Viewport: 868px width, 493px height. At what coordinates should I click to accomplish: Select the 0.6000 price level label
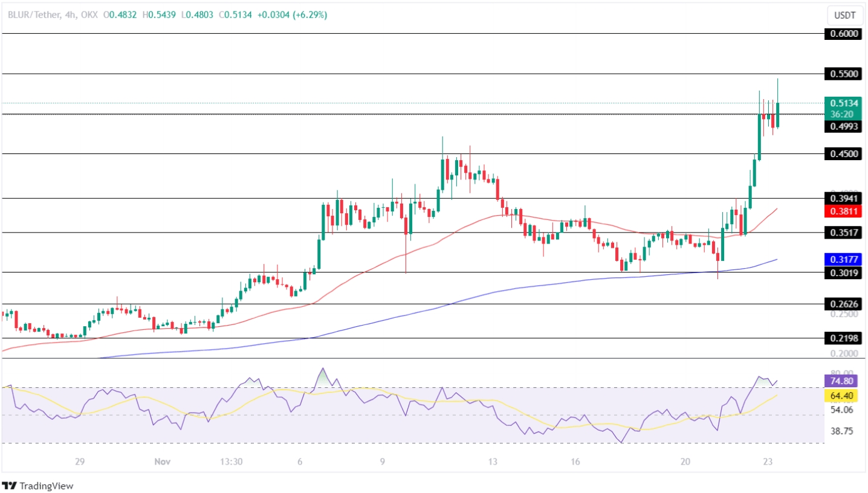[843, 34]
